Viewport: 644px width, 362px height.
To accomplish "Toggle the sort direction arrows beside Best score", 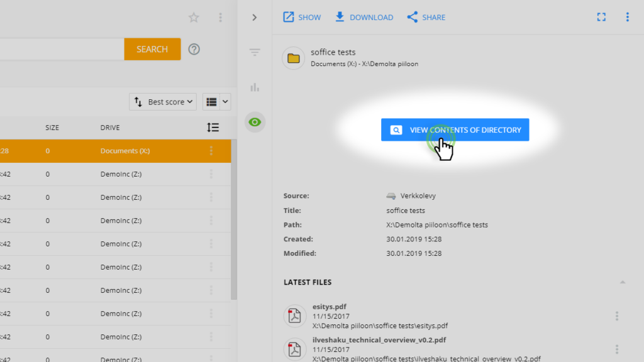I will tap(138, 101).
